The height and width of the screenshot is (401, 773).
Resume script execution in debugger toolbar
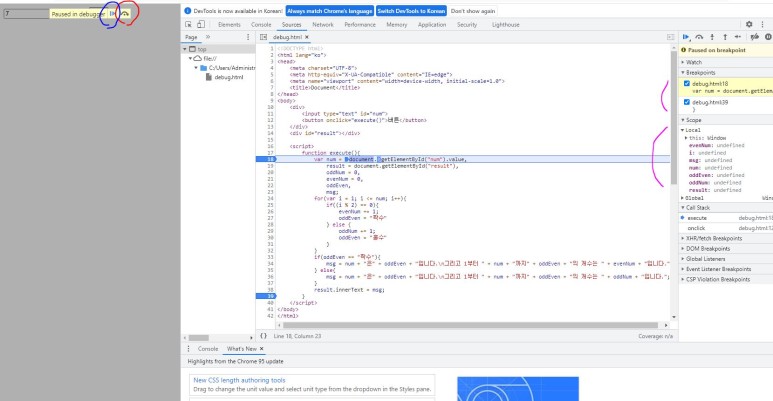(686, 37)
